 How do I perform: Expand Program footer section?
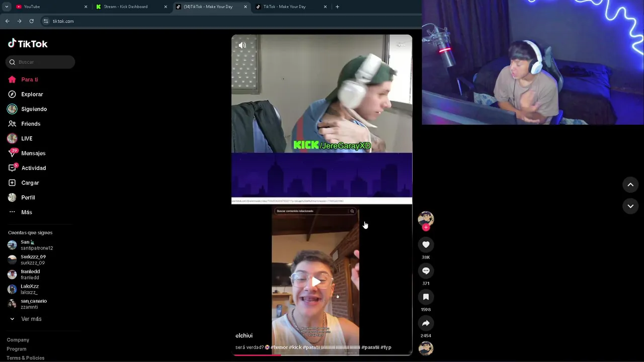coord(16,349)
